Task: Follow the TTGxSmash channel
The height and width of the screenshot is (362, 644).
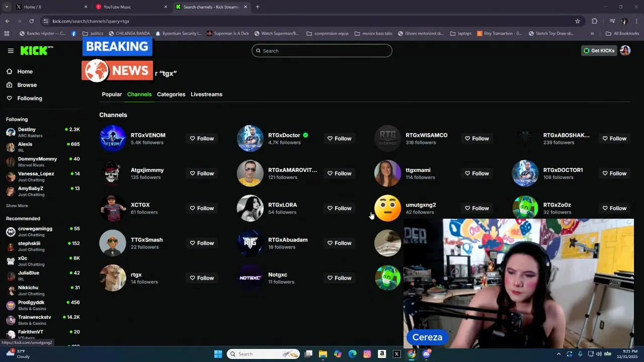Action: tap(202, 243)
